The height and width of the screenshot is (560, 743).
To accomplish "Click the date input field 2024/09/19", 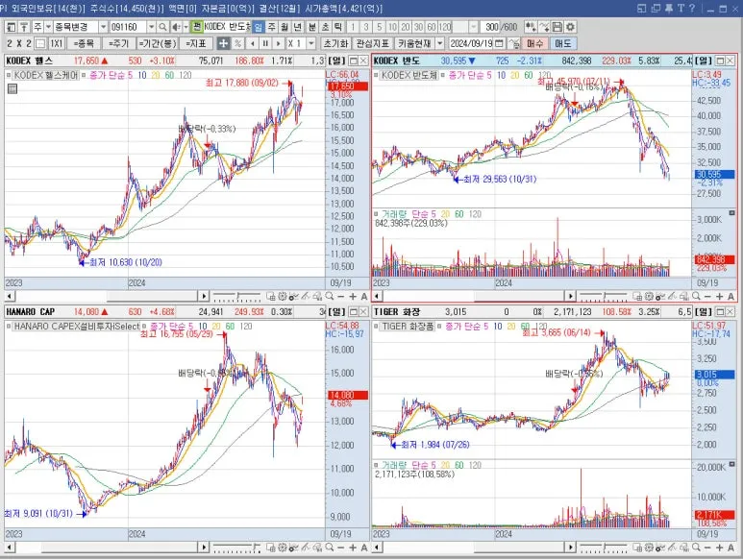I will tap(472, 43).
